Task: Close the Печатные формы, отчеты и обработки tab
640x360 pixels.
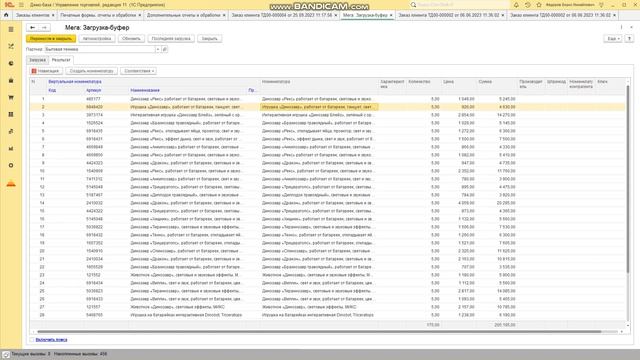Action: [140, 15]
